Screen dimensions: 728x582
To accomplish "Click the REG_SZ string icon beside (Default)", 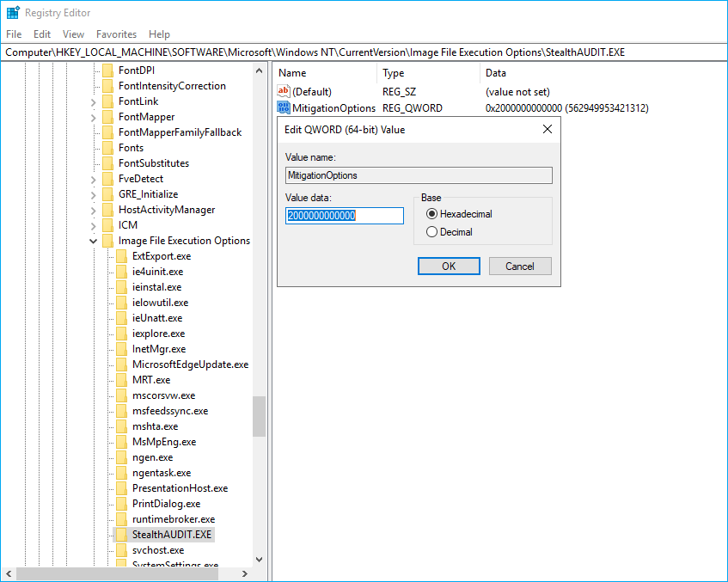I will point(283,91).
